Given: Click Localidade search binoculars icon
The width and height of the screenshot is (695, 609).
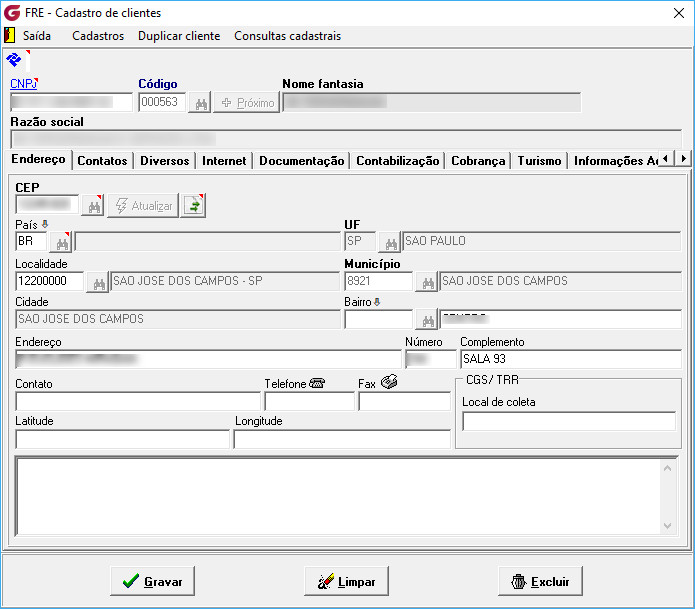Looking at the screenshot, I should [x=99, y=283].
